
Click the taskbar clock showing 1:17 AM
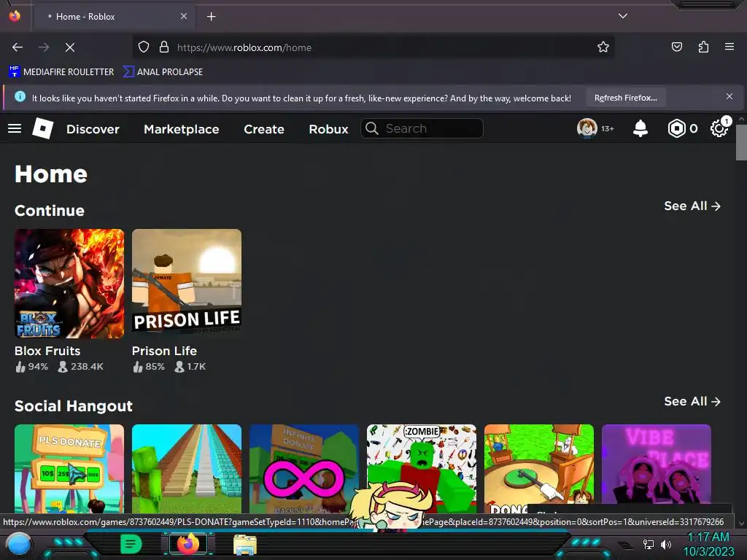click(x=708, y=537)
